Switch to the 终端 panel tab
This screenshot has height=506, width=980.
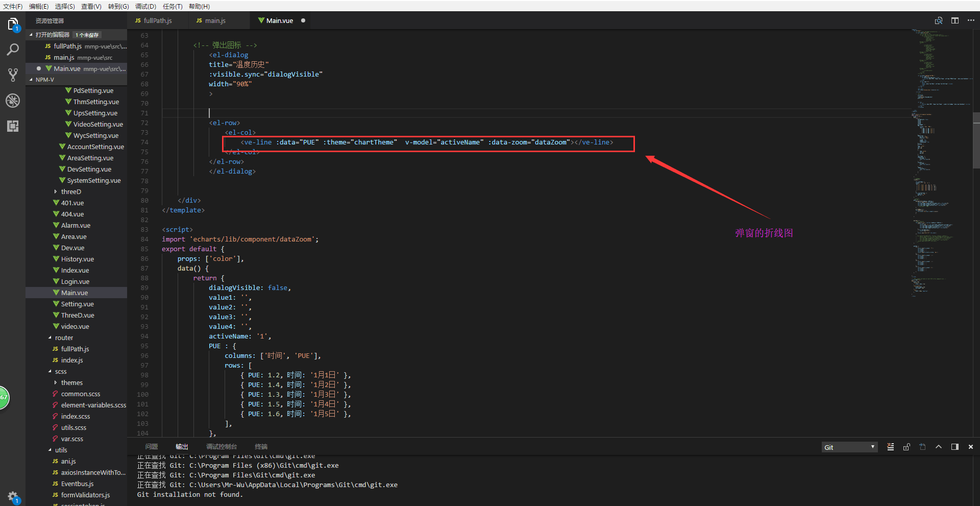[x=261, y=447]
